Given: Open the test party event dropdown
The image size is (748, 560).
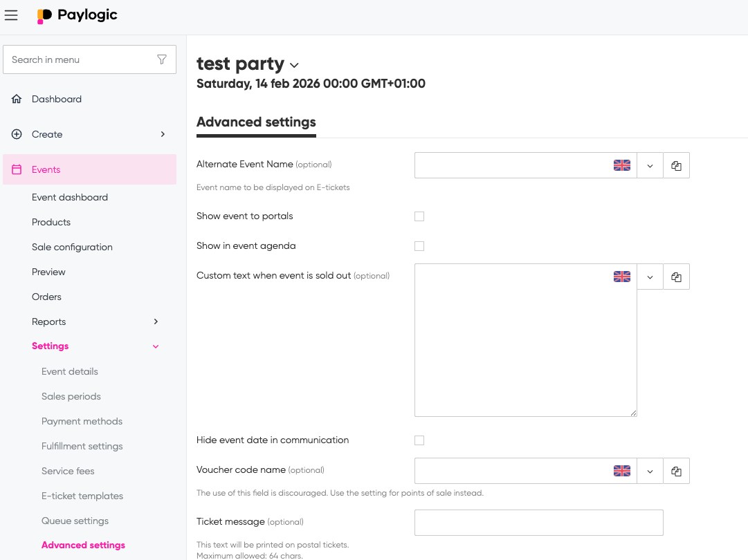Looking at the screenshot, I should [x=294, y=65].
